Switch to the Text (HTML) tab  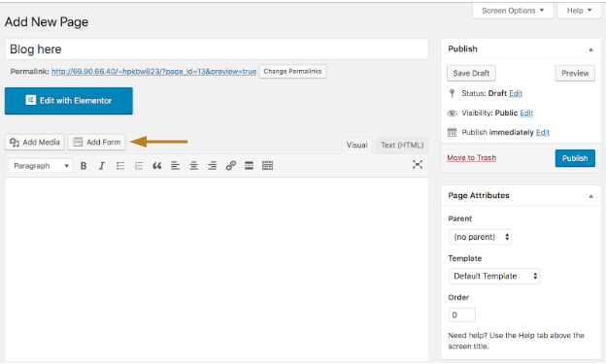pyautogui.click(x=402, y=146)
